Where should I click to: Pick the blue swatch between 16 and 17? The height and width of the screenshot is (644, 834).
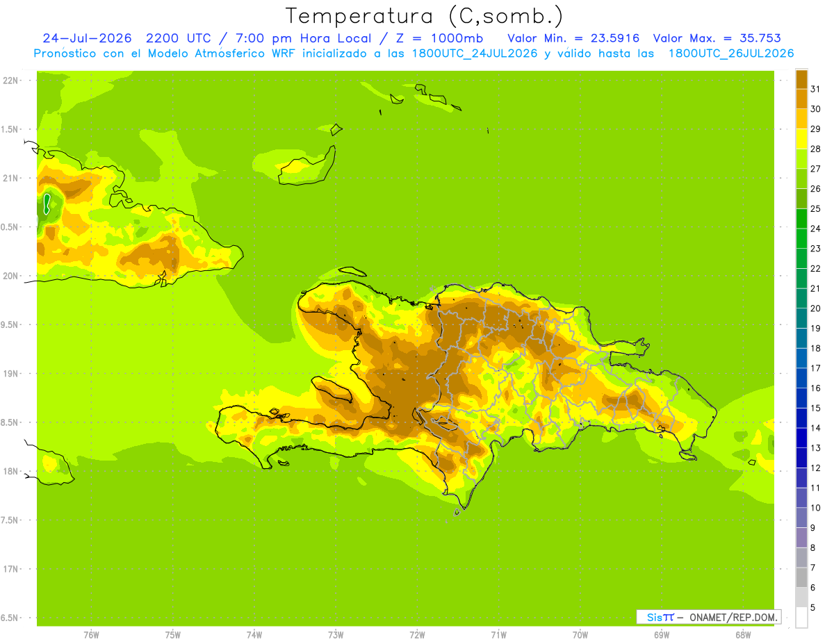click(x=801, y=378)
